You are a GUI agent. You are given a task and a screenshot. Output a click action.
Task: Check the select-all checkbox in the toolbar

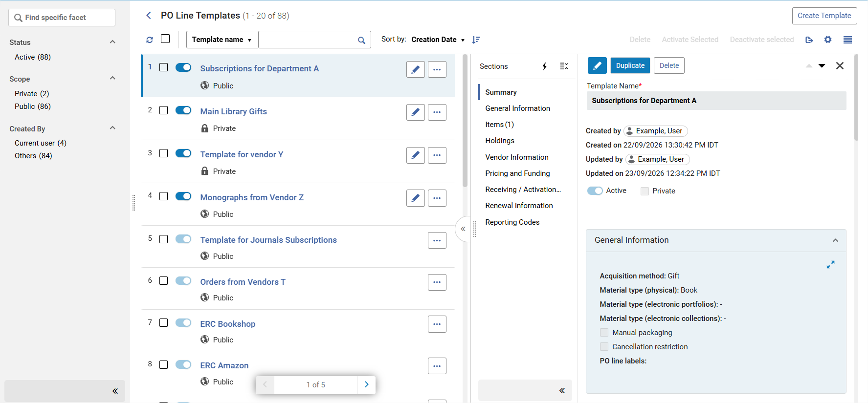165,39
